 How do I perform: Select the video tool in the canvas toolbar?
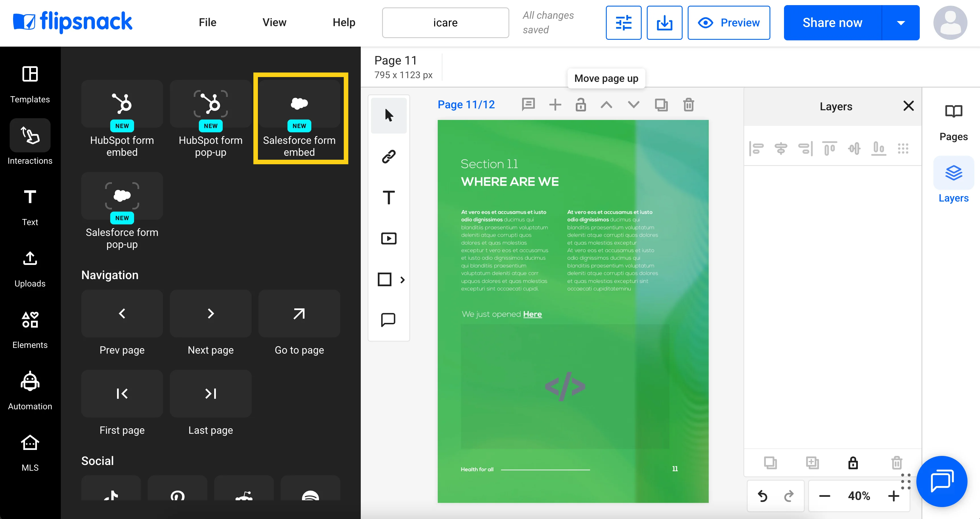[x=388, y=239]
